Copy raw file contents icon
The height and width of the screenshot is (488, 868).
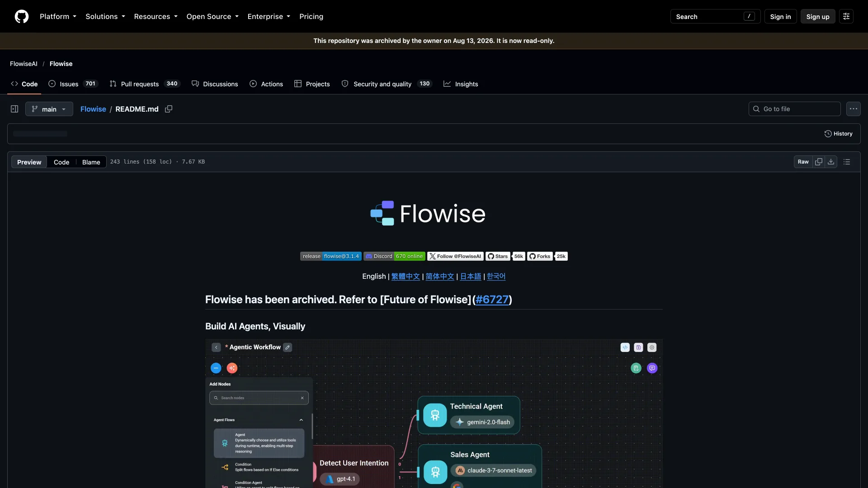pos(818,162)
